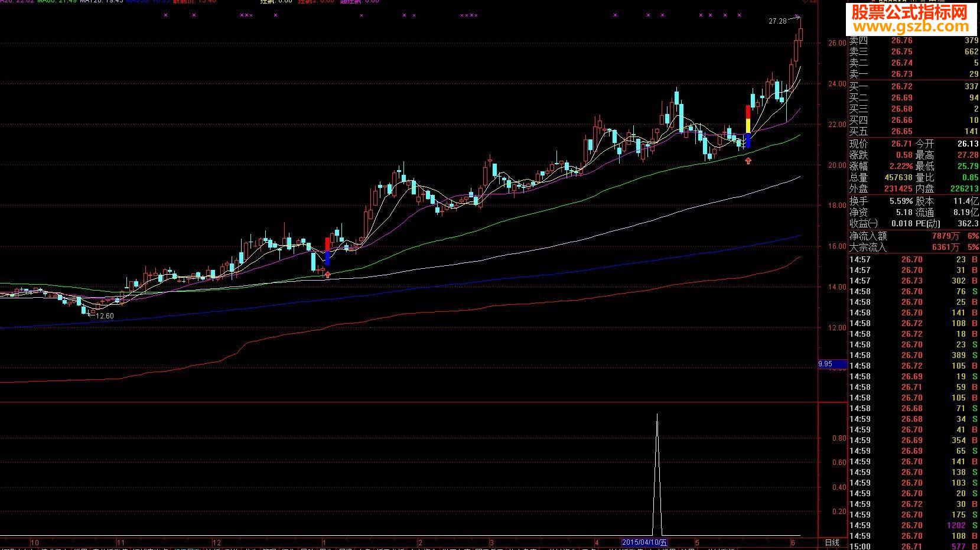Click the 净资 5.18 value
Image resolution: width=980 pixels, height=550 pixels.
tap(904, 213)
